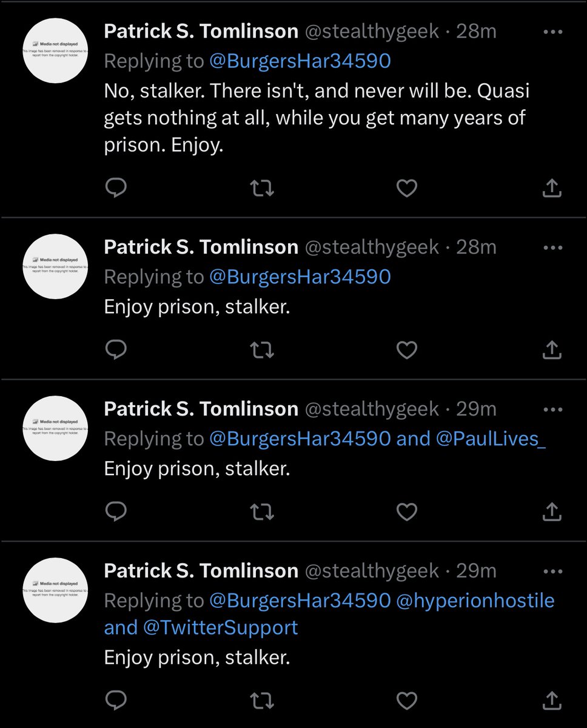This screenshot has width=587, height=728.
Task: Share the tweet replying to @PaulLives_
Action: (551, 512)
